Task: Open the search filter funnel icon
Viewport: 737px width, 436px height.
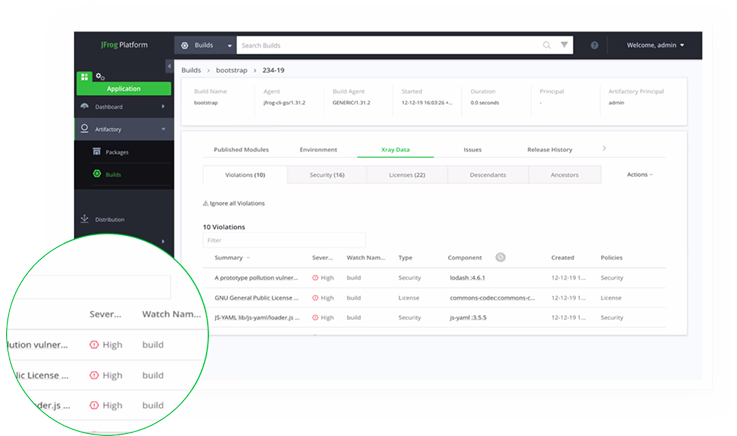Action: point(565,45)
